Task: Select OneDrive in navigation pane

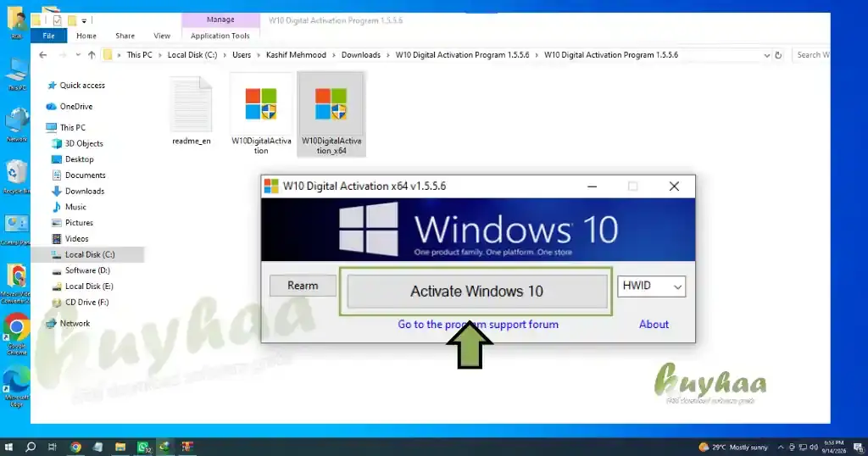Action: point(70,106)
